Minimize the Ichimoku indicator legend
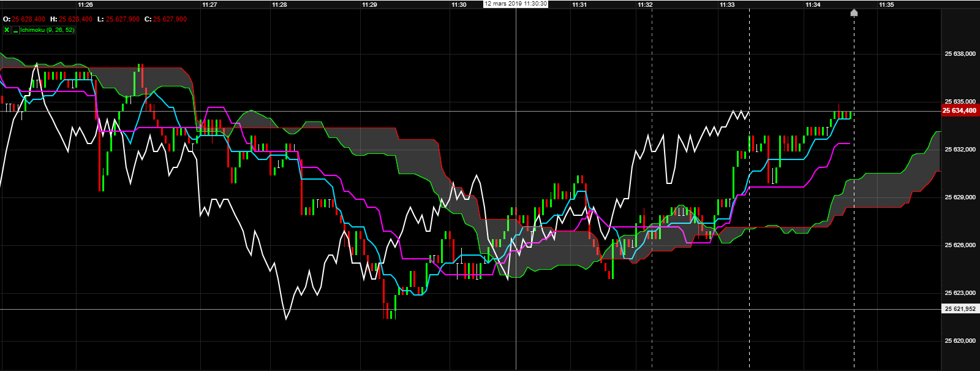 pos(15,29)
